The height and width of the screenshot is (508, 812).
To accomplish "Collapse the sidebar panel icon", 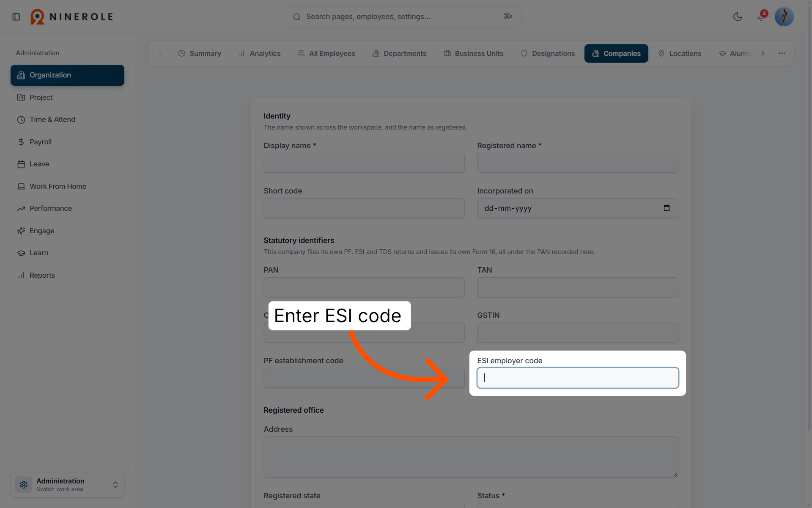I will coord(16,17).
